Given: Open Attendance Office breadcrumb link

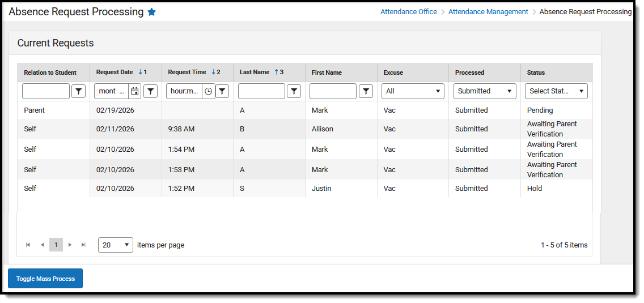Looking at the screenshot, I should (408, 12).
